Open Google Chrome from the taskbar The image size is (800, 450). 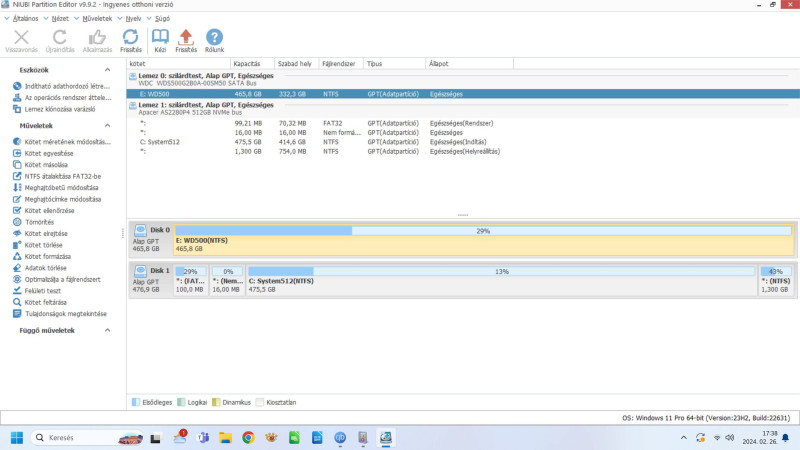[248, 438]
